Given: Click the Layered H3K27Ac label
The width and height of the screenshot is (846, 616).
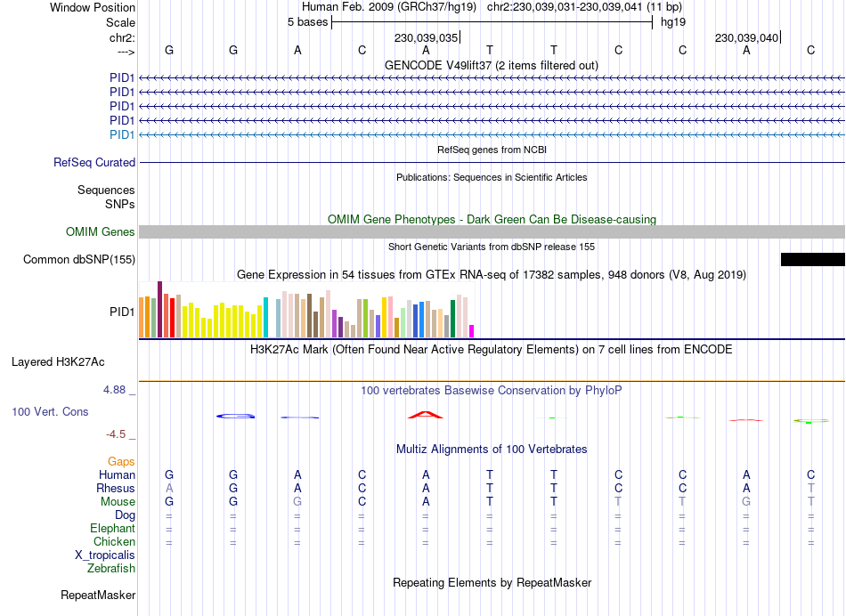Looking at the screenshot, I should 58,362.
